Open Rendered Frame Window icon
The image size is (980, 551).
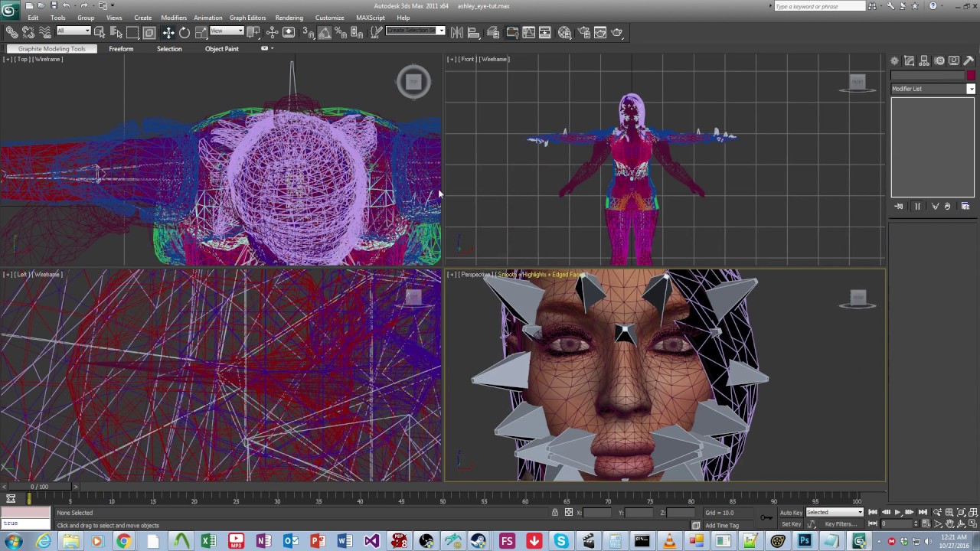pyautogui.click(x=600, y=32)
